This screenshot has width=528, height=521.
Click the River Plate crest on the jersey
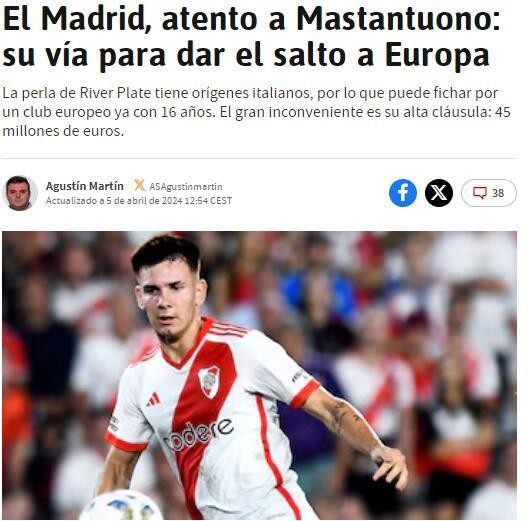coord(209,382)
